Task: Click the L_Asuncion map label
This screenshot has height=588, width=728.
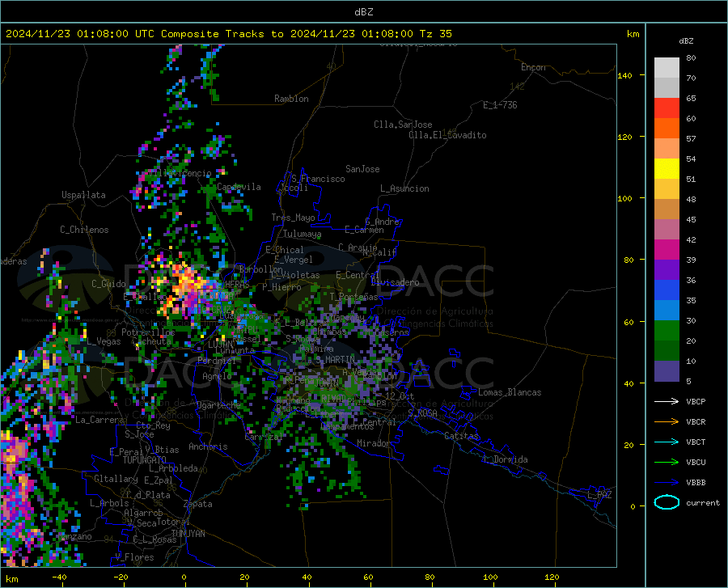Action: tap(404, 188)
